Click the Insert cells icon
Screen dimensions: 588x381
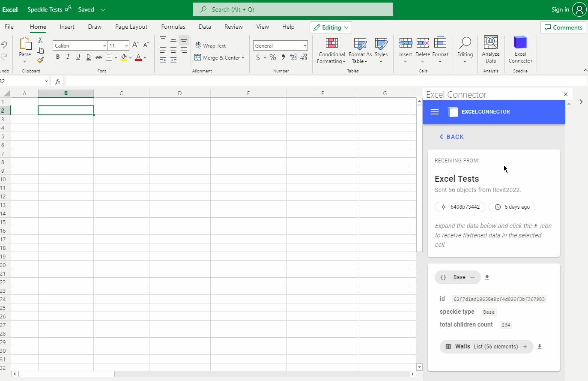coord(406,43)
